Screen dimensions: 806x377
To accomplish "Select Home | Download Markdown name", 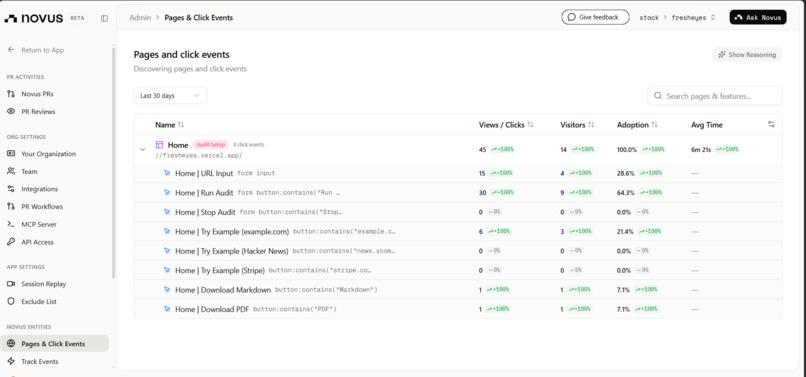I will [223, 290].
